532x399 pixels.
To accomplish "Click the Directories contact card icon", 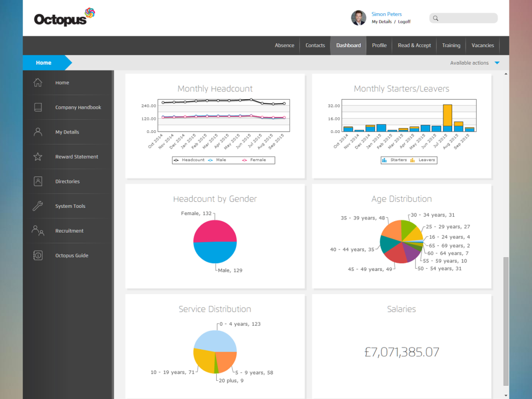I will pos(38,182).
